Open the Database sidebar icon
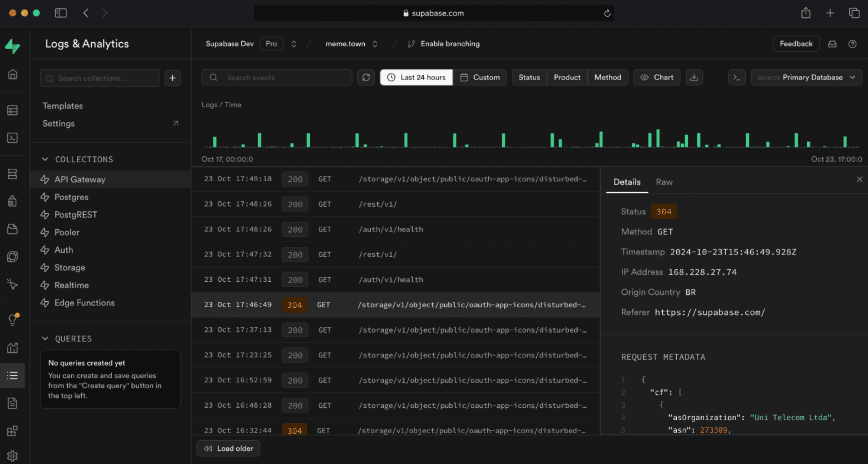868x464 pixels. pos(13,174)
